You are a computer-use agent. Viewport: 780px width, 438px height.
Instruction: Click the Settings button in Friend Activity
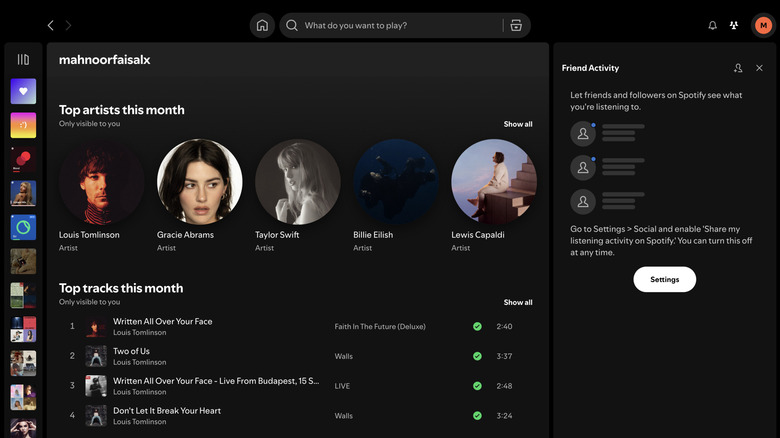664,280
